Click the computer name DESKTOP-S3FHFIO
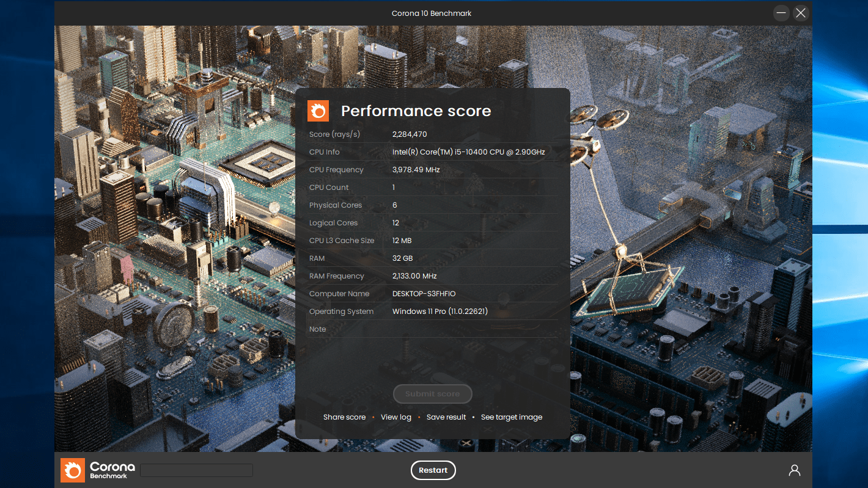868x488 pixels. tap(424, 294)
